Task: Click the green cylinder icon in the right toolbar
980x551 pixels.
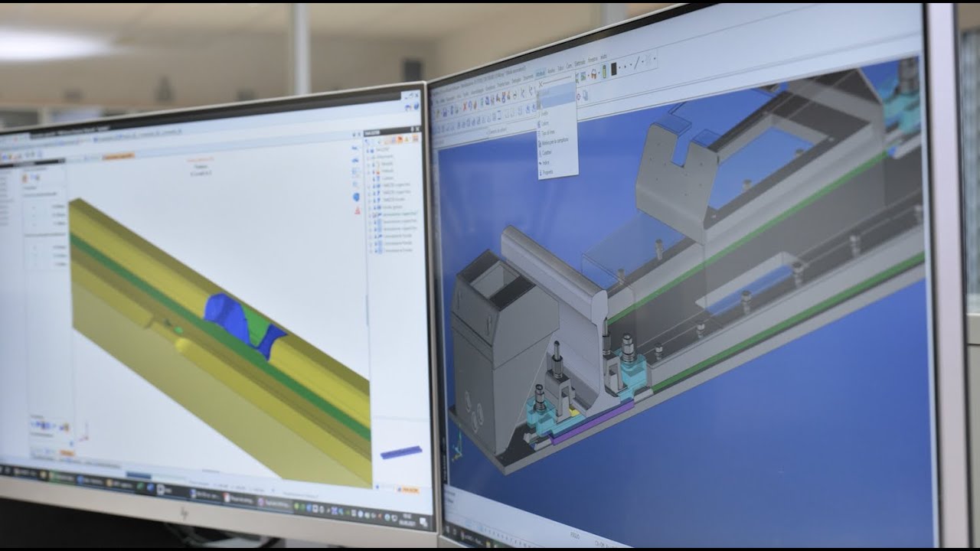Action: click(x=603, y=71)
